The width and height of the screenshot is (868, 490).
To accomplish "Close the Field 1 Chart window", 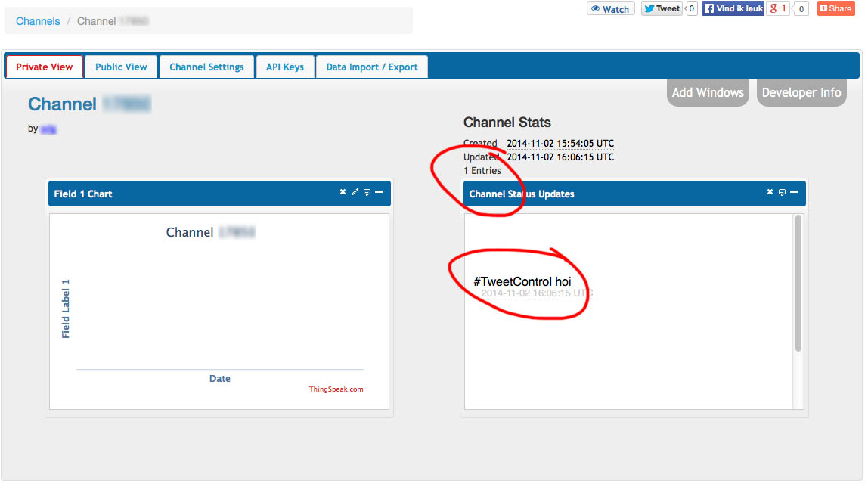I will click(343, 192).
